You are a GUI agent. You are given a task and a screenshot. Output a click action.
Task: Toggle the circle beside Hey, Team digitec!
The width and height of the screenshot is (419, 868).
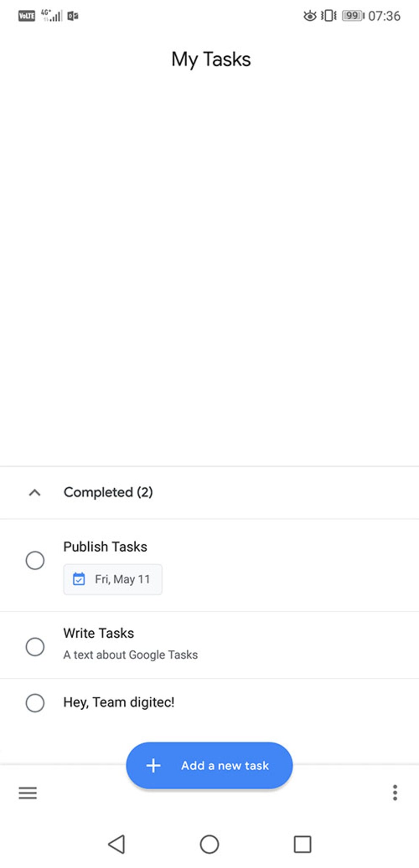click(35, 703)
